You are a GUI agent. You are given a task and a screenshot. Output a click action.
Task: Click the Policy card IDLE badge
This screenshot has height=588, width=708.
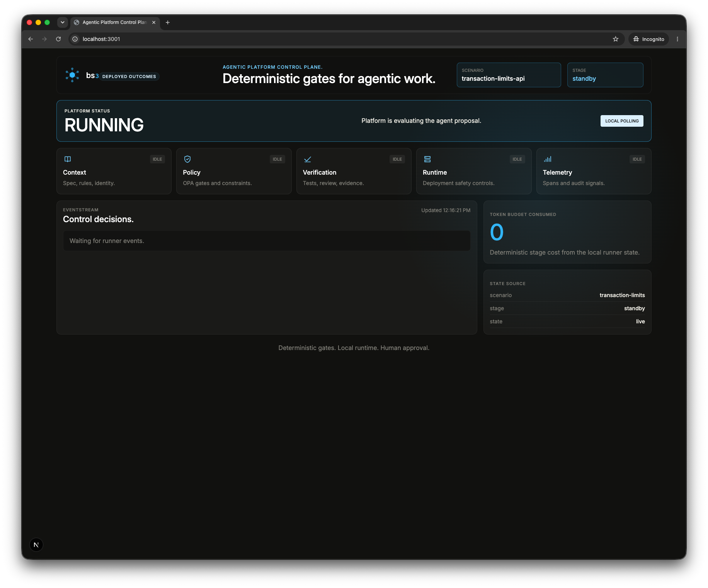tap(277, 159)
